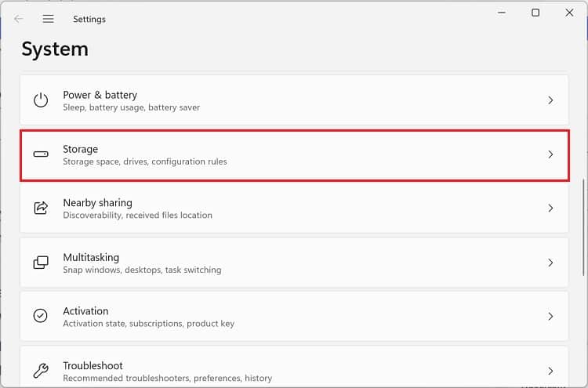
Task: Open Multitasking via its right chevron
Action: click(x=550, y=263)
